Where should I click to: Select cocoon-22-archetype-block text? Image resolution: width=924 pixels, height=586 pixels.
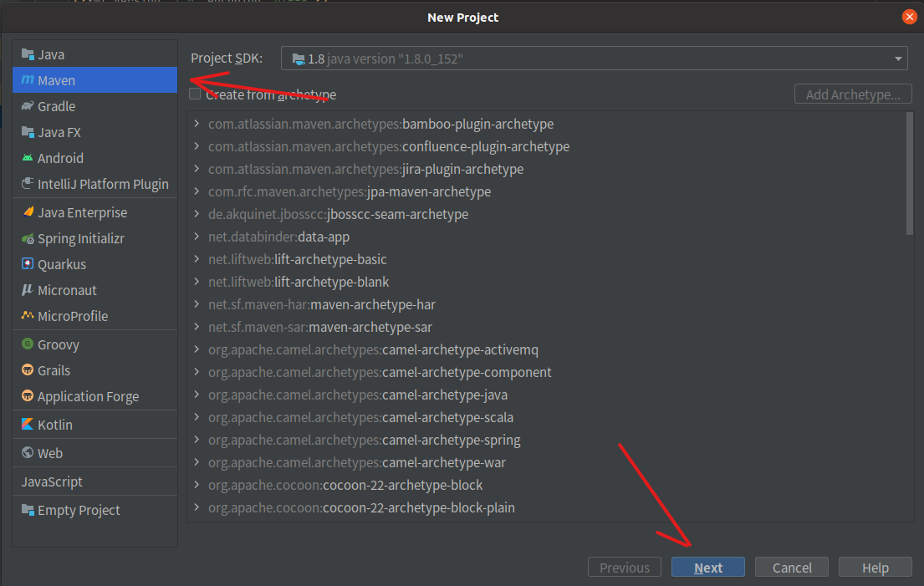pos(402,485)
